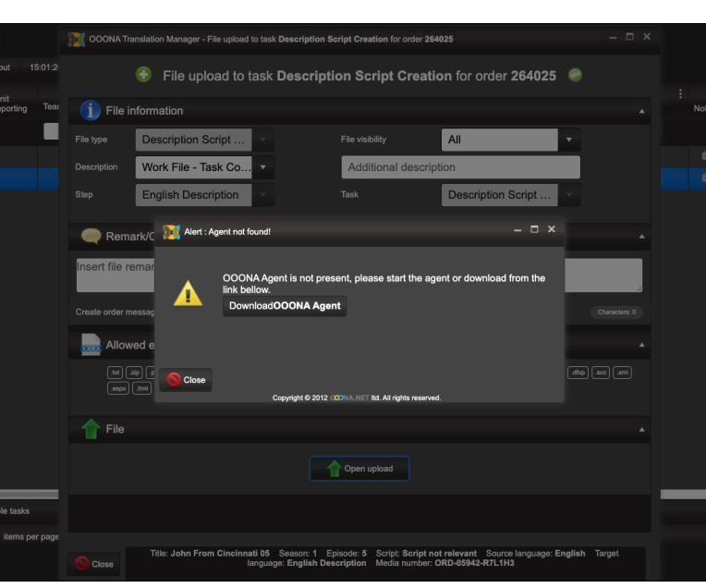Click the blue File information icon
The height and width of the screenshot is (588, 706).
pyautogui.click(x=91, y=111)
